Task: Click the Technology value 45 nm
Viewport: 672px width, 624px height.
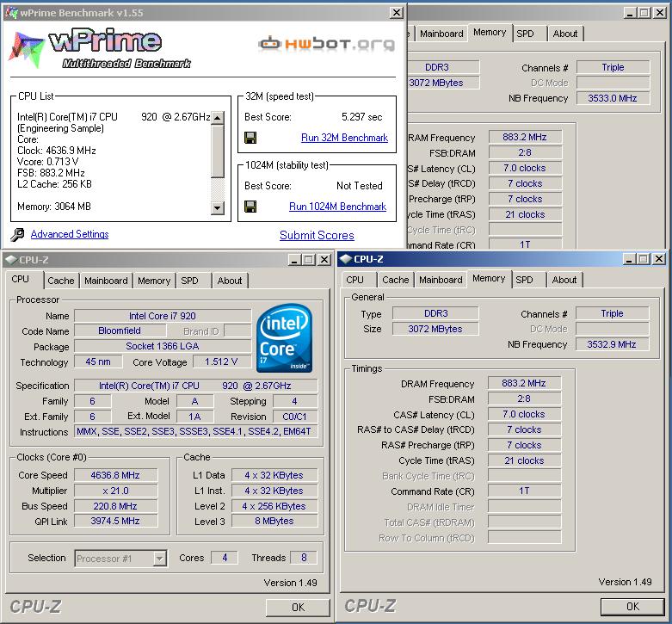Action: pyautogui.click(x=98, y=361)
